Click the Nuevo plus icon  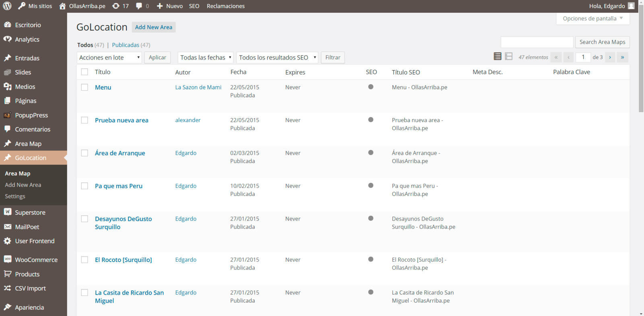pyautogui.click(x=160, y=6)
